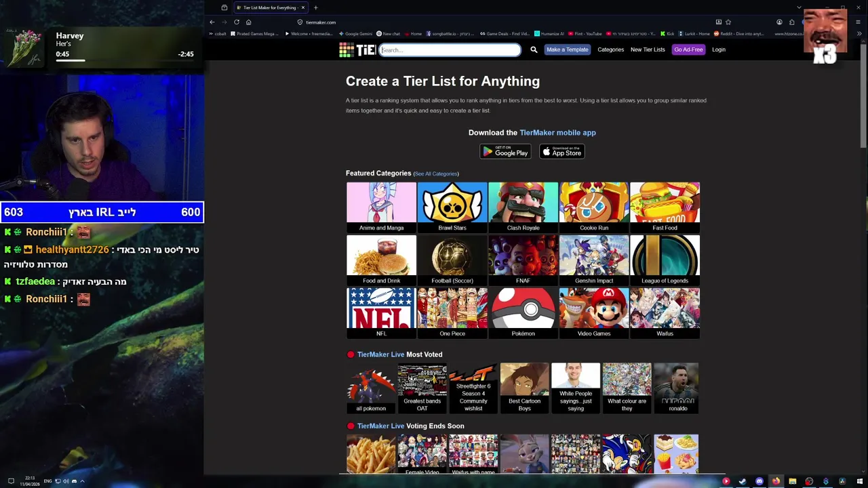Screen dimensions: 868x488
Task: Open the cobalt bookmark
Action: pos(217,33)
